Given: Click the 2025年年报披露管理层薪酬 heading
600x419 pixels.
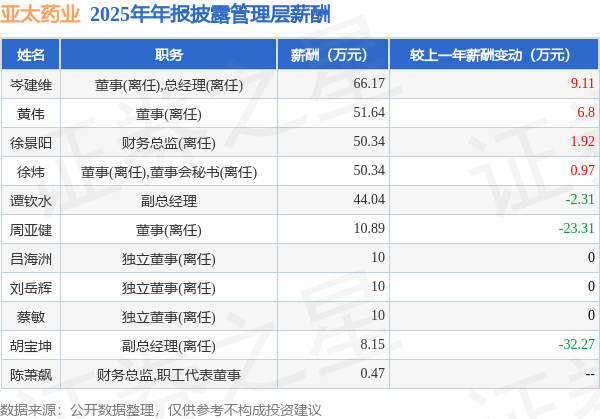Looking at the screenshot, I should [x=210, y=15].
